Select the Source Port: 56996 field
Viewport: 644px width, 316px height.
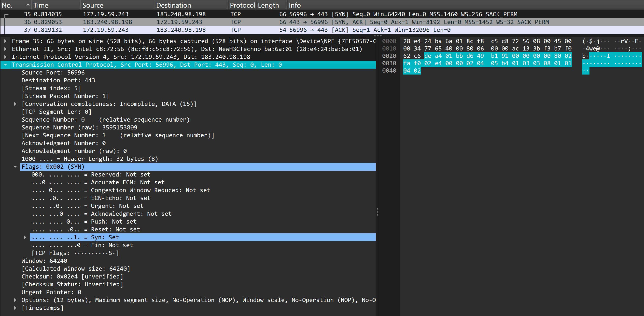[x=53, y=73]
